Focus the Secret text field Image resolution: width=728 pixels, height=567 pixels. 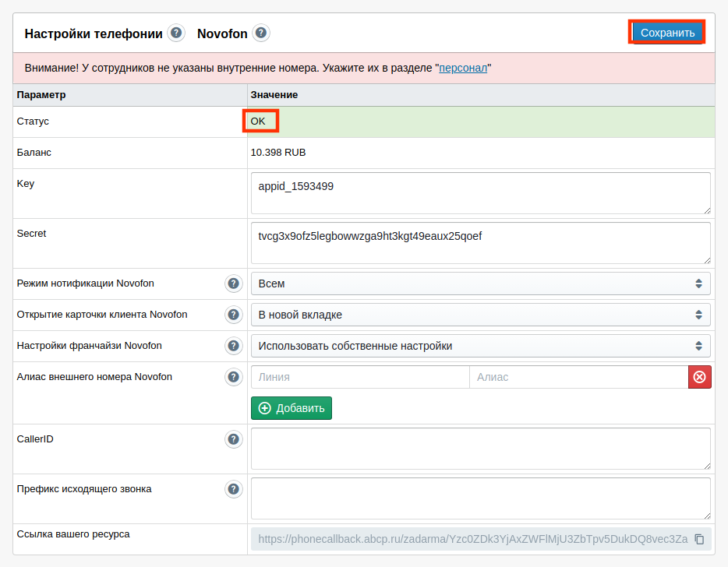click(481, 243)
